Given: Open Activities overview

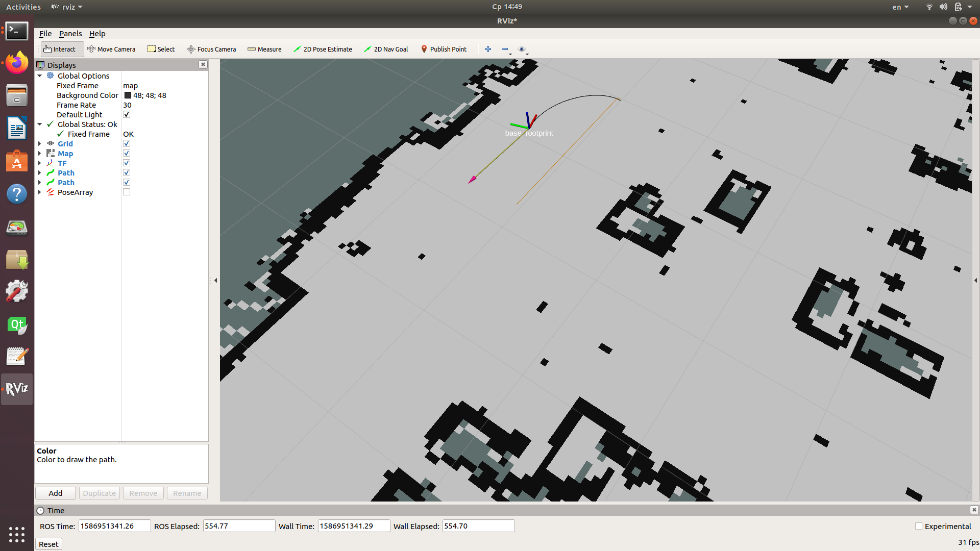Looking at the screenshot, I should tap(23, 7).
